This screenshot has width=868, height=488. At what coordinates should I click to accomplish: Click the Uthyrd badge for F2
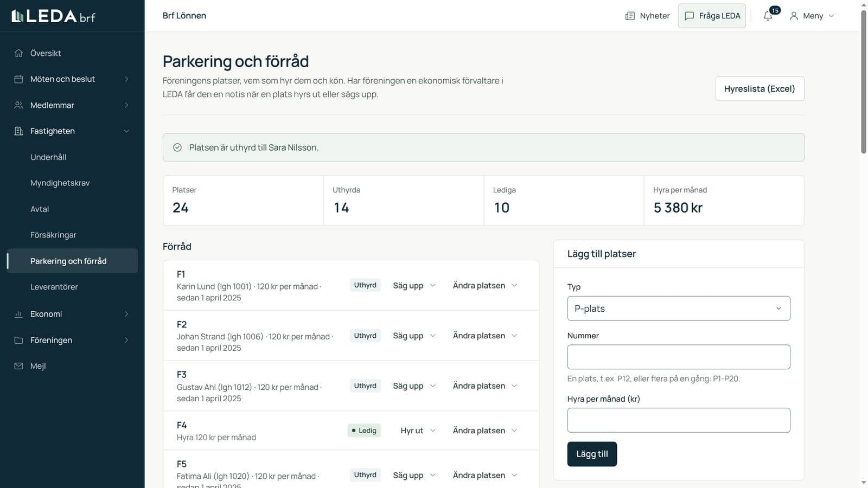point(365,336)
